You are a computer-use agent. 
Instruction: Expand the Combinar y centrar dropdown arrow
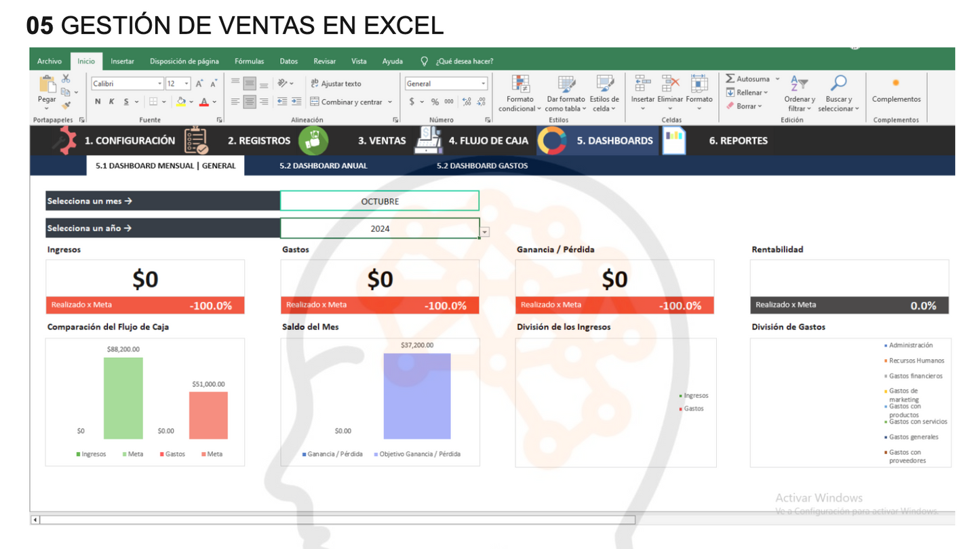390,102
